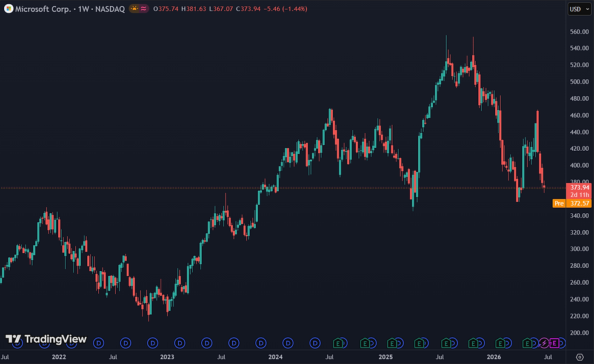Click the dividend D marker below 2023
Viewport: 594px width, 364px height.
[179, 343]
